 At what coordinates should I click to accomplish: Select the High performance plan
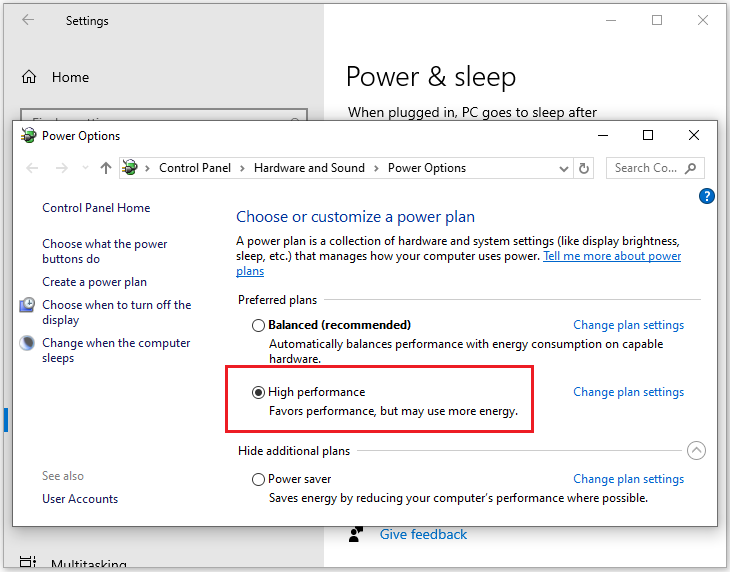258,392
